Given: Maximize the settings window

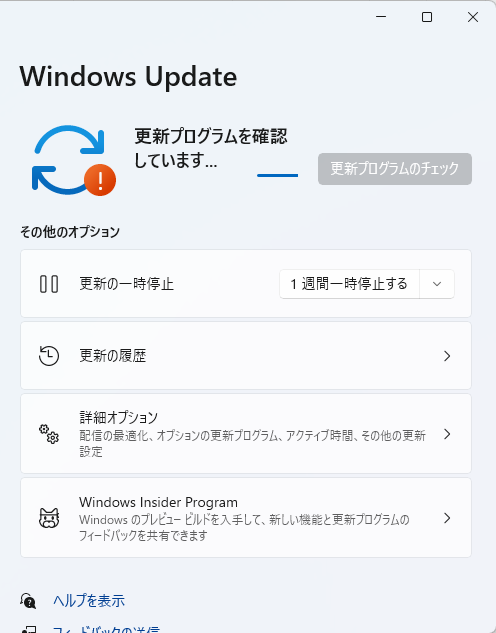Looking at the screenshot, I should click(x=427, y=17).
